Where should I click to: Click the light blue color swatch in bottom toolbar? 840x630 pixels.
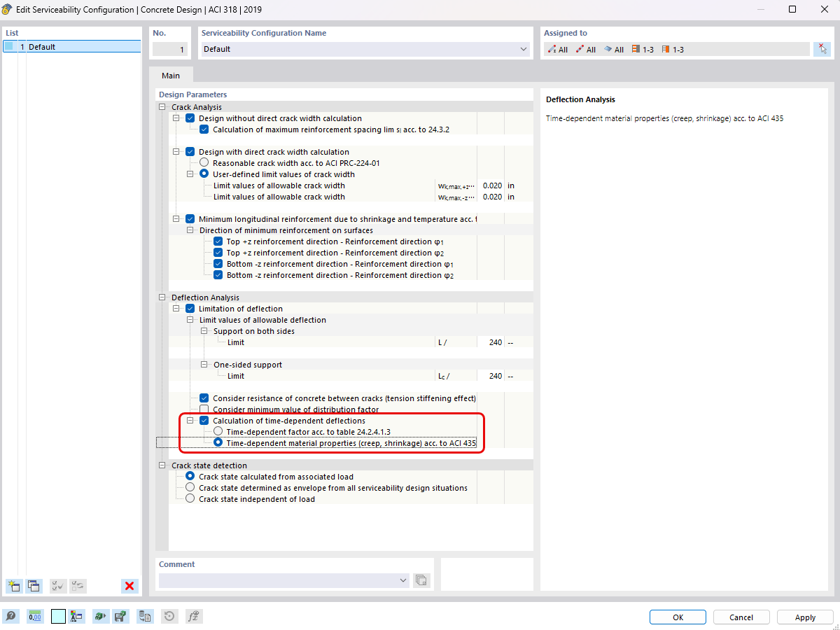57,616
